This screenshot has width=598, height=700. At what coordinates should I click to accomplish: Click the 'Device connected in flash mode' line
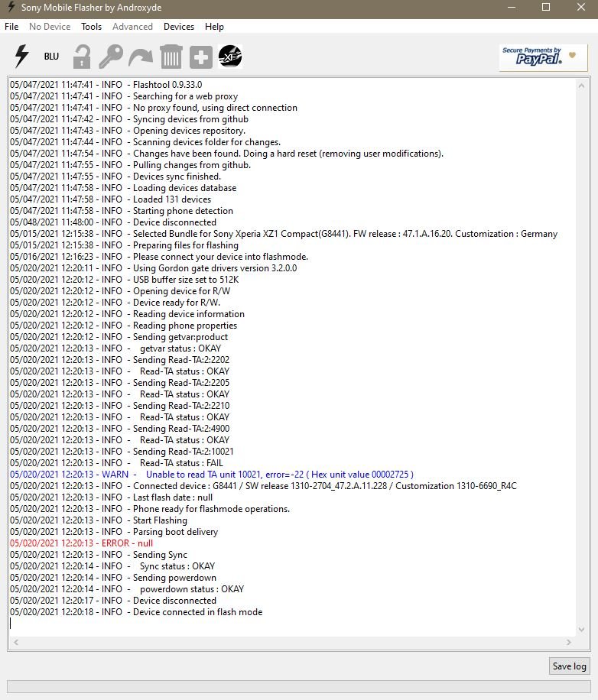click(136, 612)
